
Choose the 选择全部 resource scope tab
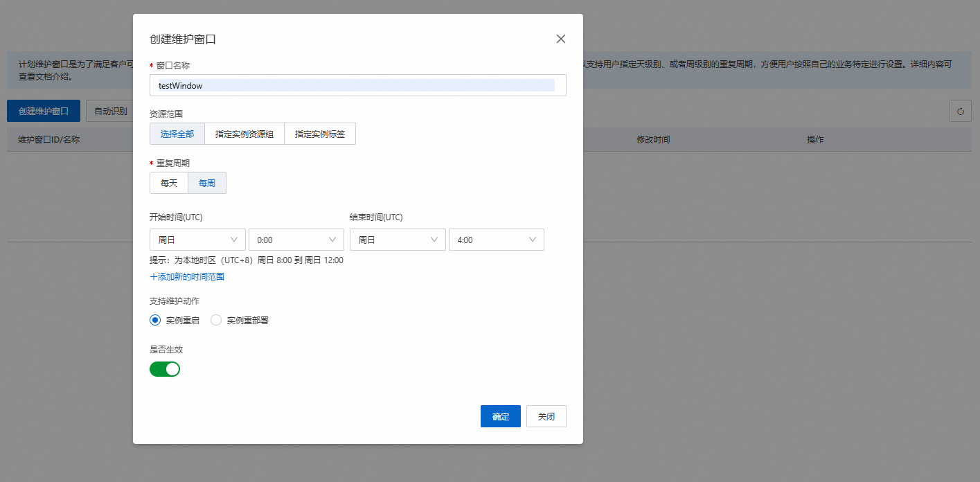pos(177,134)
